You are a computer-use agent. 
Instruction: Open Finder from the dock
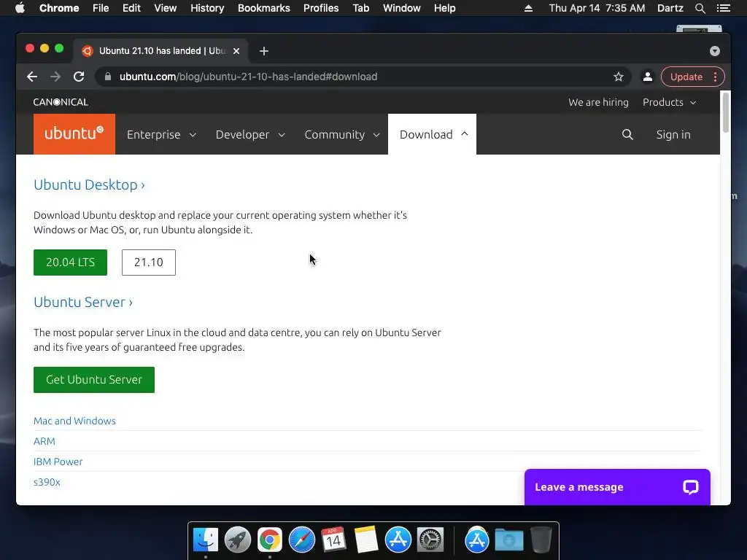206,540
